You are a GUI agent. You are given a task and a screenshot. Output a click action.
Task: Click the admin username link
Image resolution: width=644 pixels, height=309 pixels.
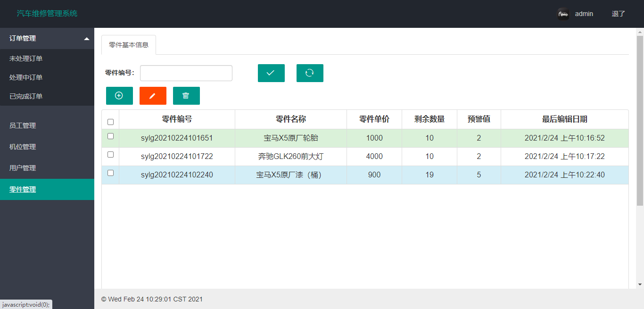584,14
